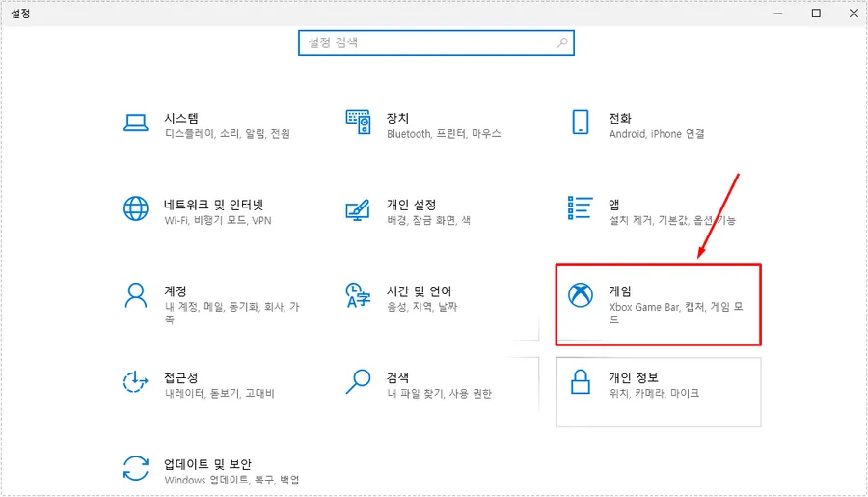Open the 접근성 title
This screenshot has height=497, width=868.
point(181,377)
